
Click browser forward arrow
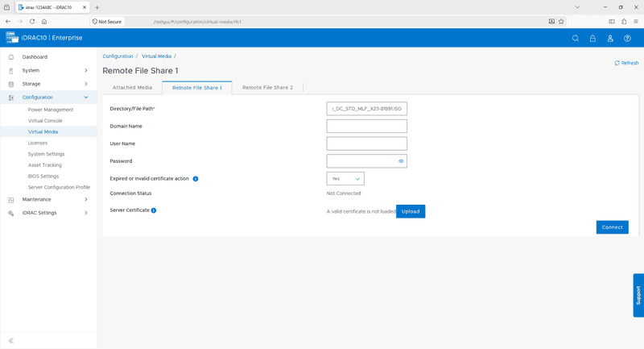(x=19, y=22)
